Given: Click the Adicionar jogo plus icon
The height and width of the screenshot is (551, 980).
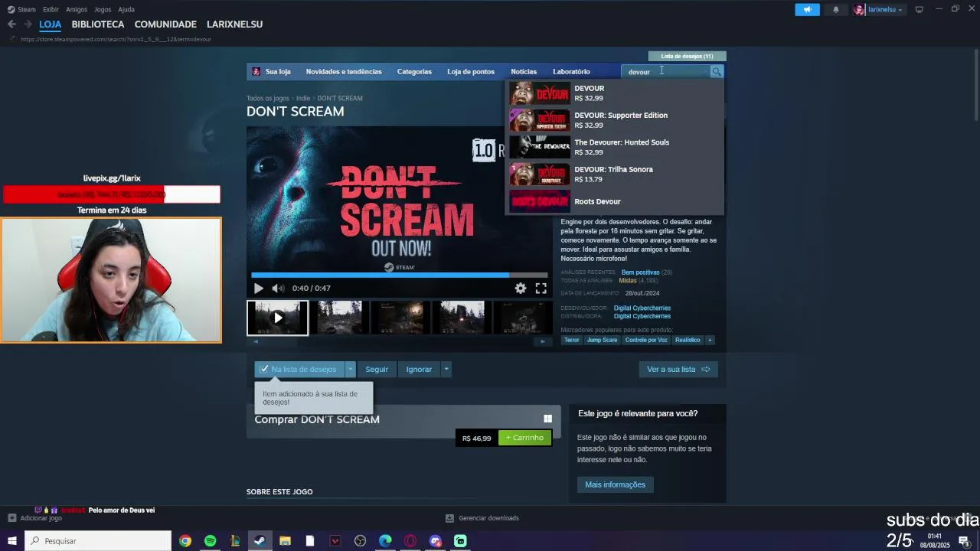Looking at the screenshot, I should coord(11,518).
